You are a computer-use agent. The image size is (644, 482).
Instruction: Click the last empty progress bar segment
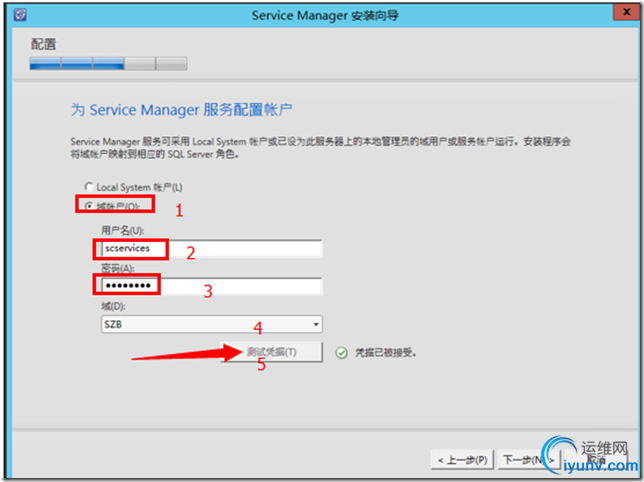click(x=172, y=64)
